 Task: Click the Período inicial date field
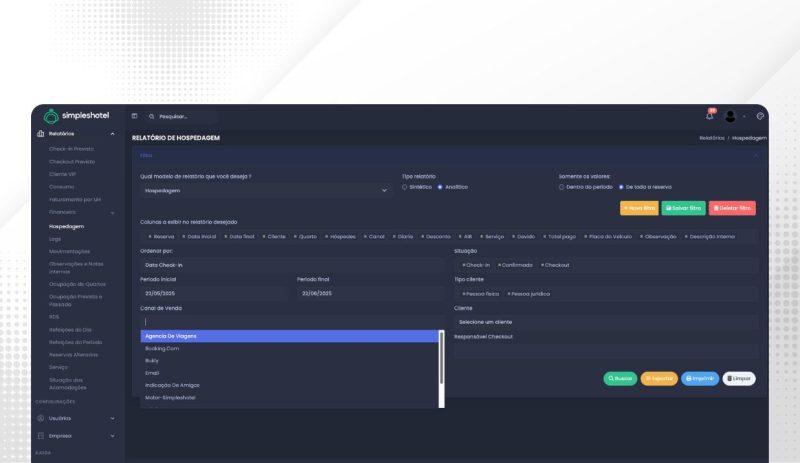pyautogui.click(x=216, y=293)
